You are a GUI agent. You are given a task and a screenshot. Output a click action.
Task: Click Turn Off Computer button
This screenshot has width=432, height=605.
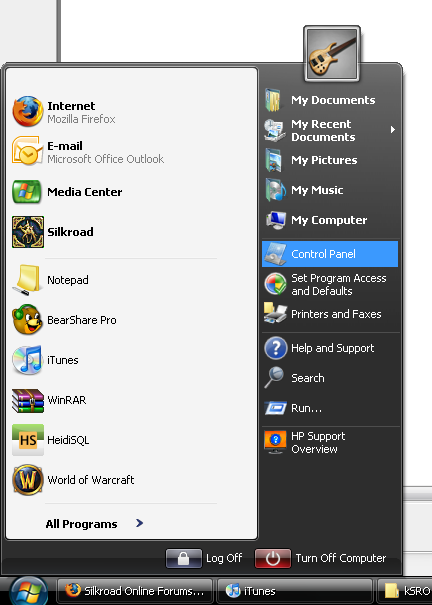point(321,558)
